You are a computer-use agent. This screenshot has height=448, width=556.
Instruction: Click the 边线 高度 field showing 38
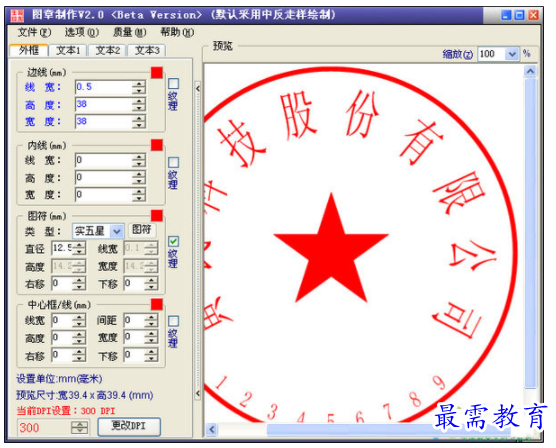[104, 104]
